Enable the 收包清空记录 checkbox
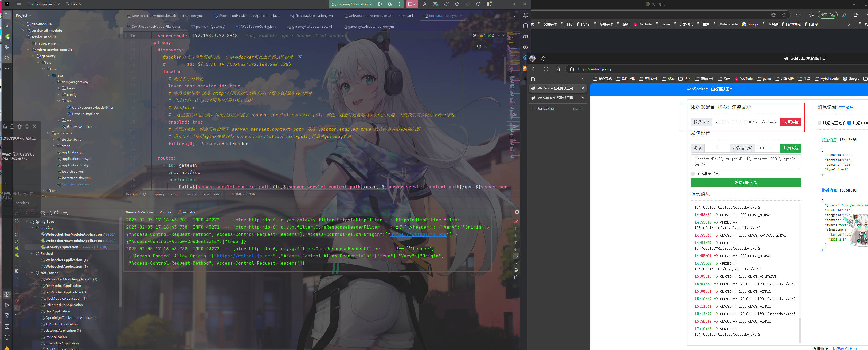 (x=819, y=122)
